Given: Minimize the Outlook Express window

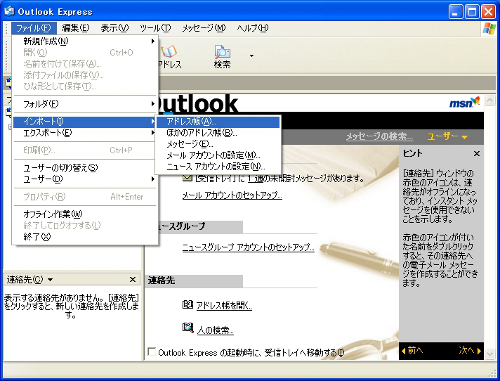Looking at the screenshot, I should coord(456,12).
